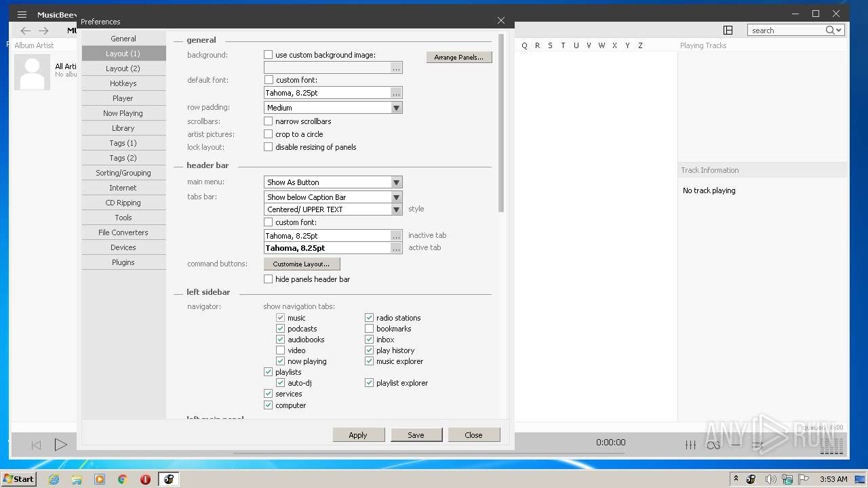Check the video navigation tab

pos(281,350)
